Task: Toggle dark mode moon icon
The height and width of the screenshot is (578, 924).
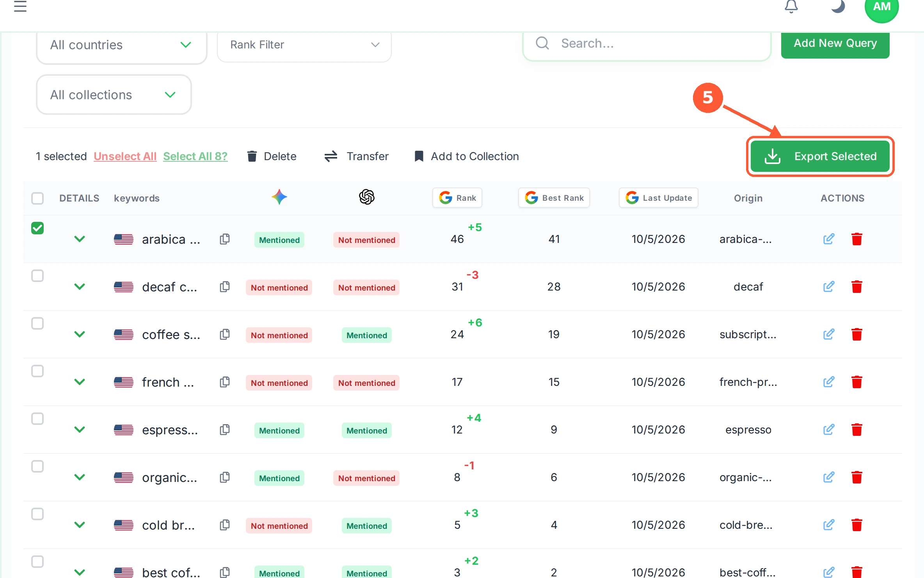Action: [837, 6]
